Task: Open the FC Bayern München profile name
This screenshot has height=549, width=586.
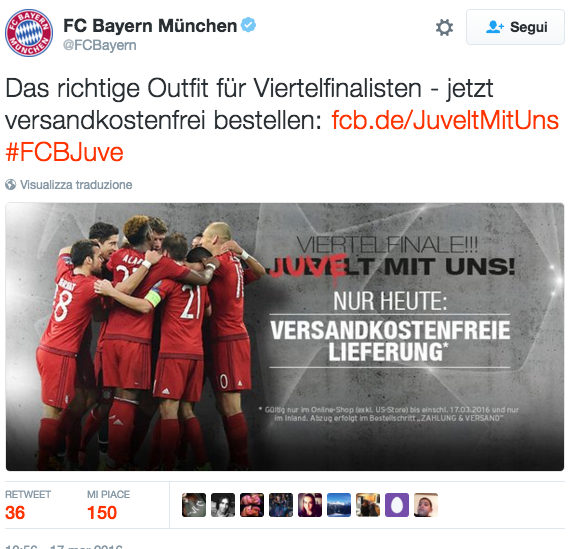Action: point(150,26)
